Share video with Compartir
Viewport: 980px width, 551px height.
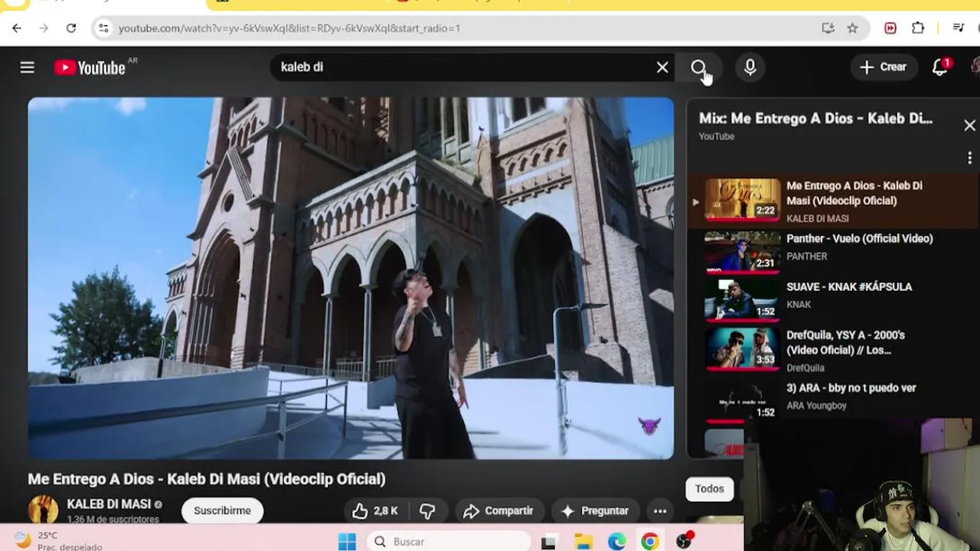[499, 510]
